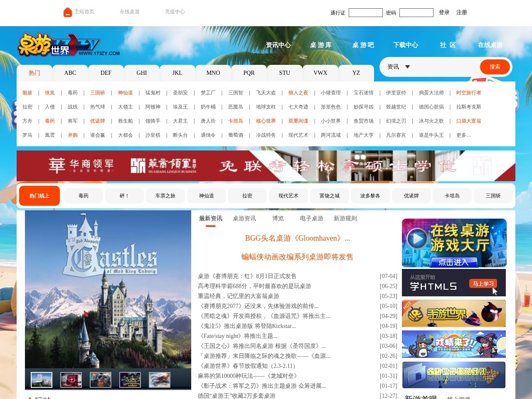The height and width of the screenshot is (399, 532).
Task: Open the 三国杀 game link
Action: click(x=98, y=93)
